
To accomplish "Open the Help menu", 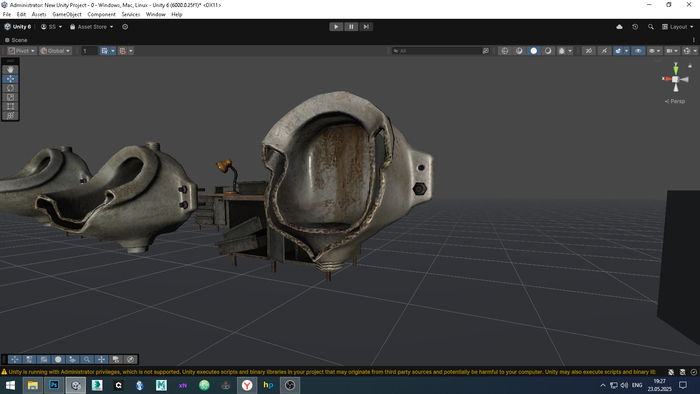I will point(177,14).
